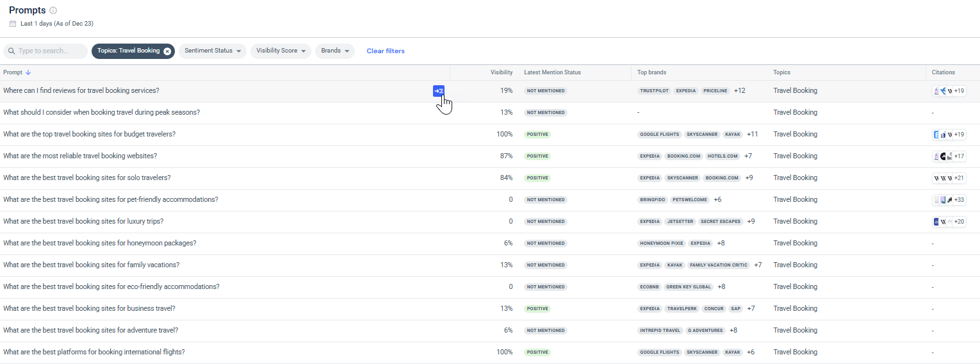Click citation icons for luxury trips row

[x=949, y=222]
